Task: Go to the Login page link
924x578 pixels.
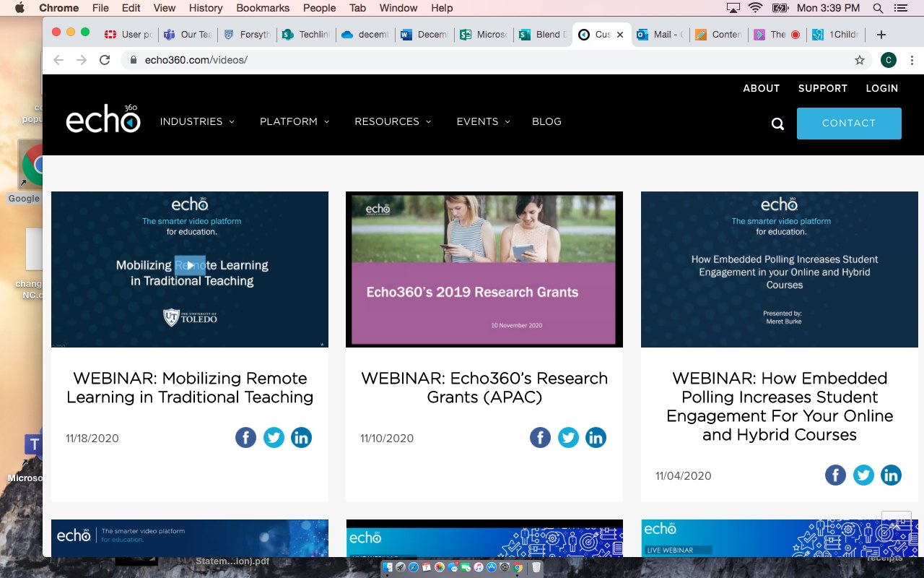Action: tap(881, 88)
